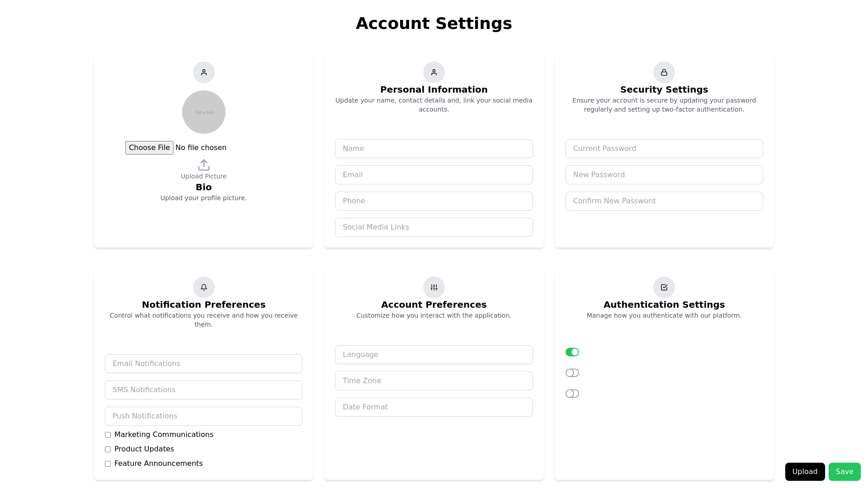Turn off the green authentication toggle
The width and height of the screenshot is (868, 488).
[572, 352]
